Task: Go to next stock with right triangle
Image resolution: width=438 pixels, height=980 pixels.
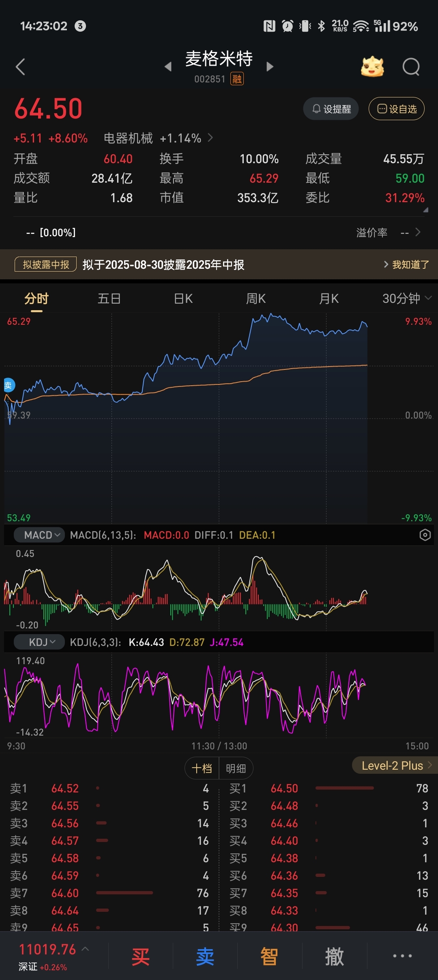Action: (270, 67)
